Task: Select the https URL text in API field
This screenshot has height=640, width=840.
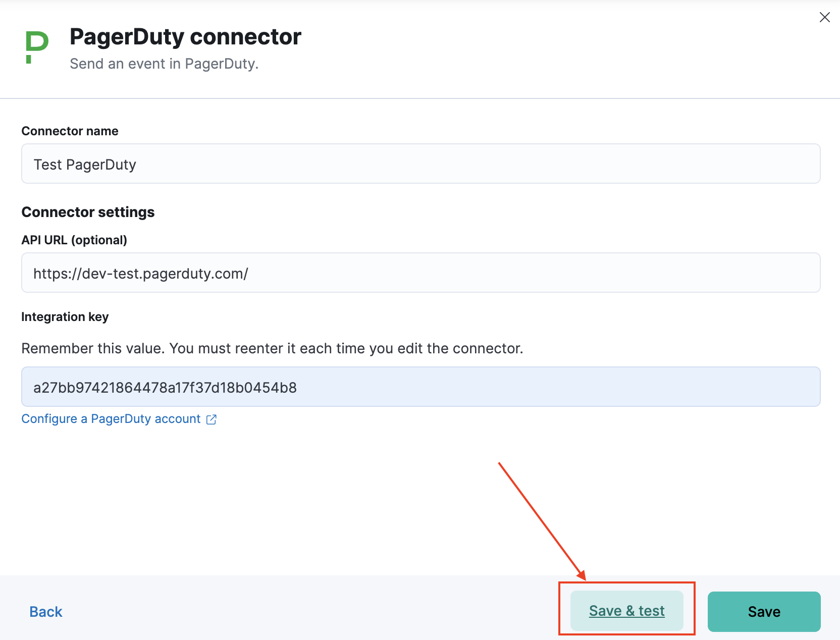Action: coord(140,273)
